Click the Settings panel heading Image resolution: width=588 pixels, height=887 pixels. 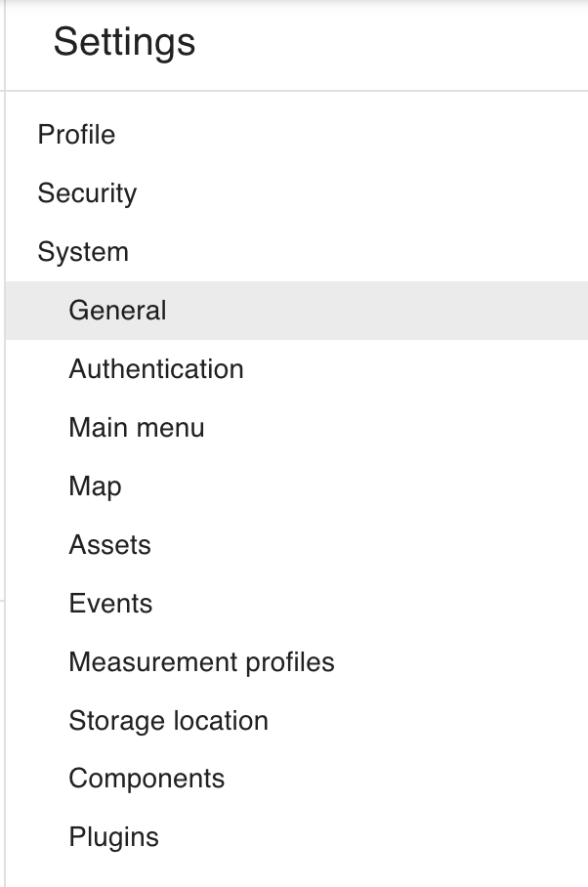[x=124, y=43]
